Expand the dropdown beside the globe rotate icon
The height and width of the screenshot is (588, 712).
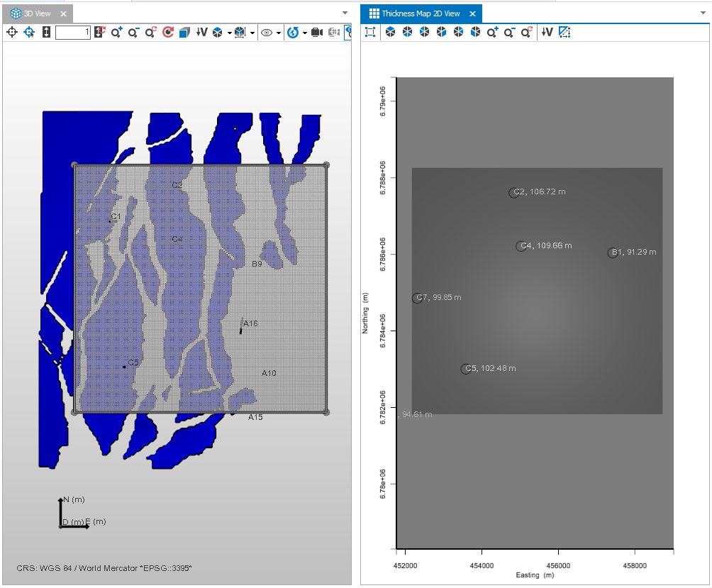[304, 33]
